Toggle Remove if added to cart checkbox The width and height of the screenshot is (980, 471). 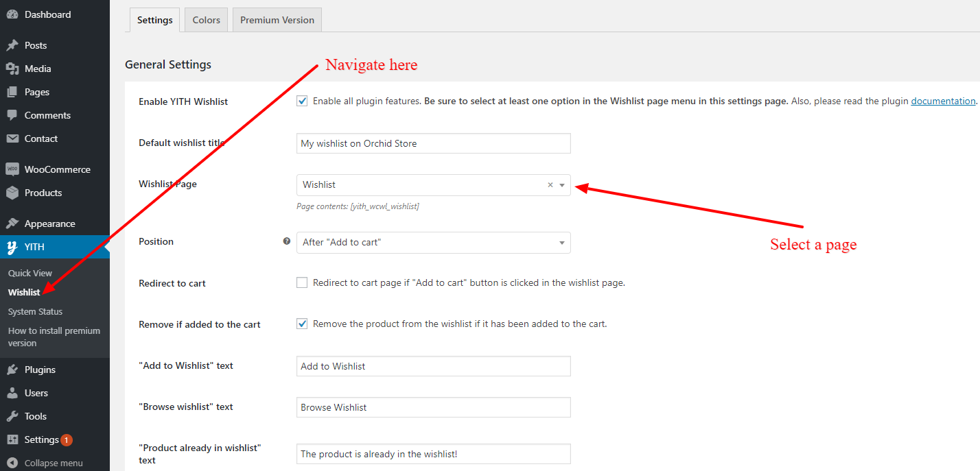(x=302, y=324)
